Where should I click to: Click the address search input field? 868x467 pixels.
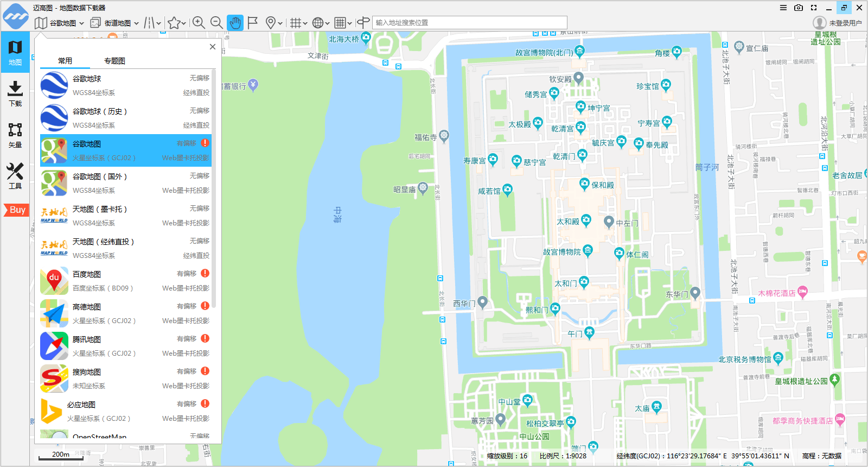point(469,23)
